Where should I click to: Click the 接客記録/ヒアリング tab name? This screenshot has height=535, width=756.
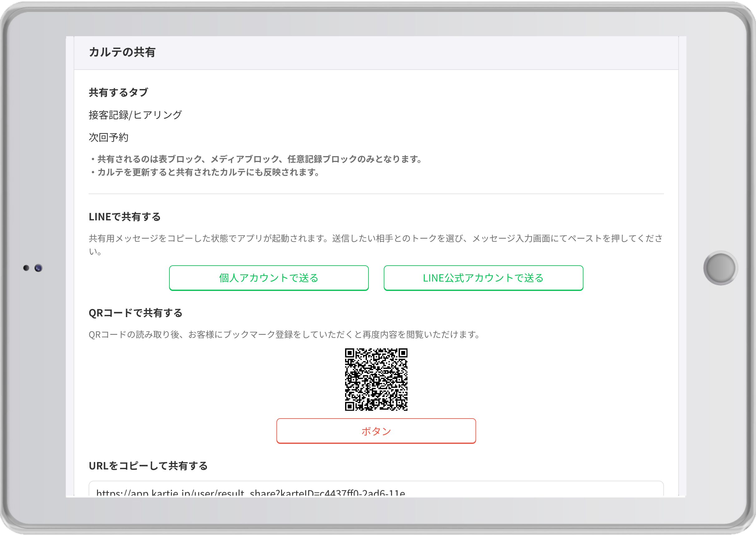point(135,115)
